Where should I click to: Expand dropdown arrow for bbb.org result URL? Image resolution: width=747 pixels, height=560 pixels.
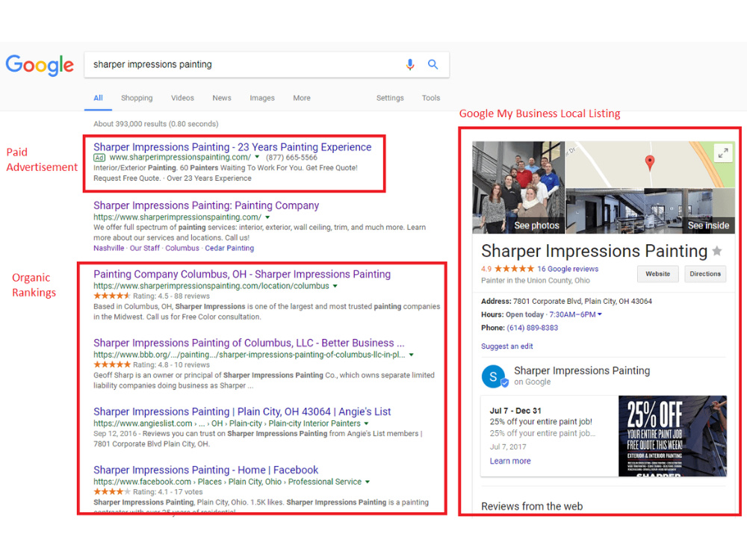point(411,355)
